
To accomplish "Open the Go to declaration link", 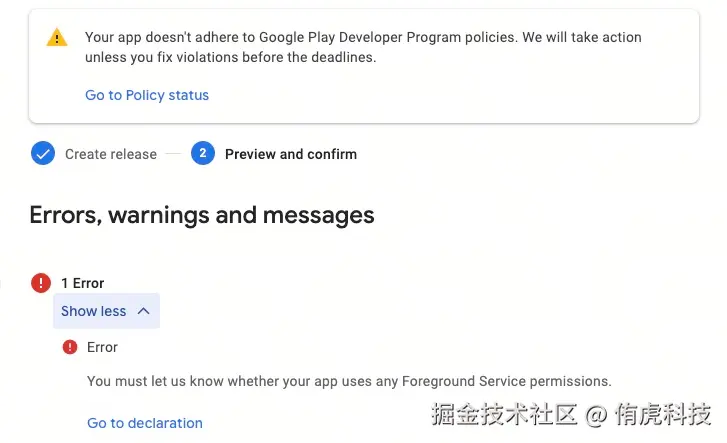I will (145, 423).
